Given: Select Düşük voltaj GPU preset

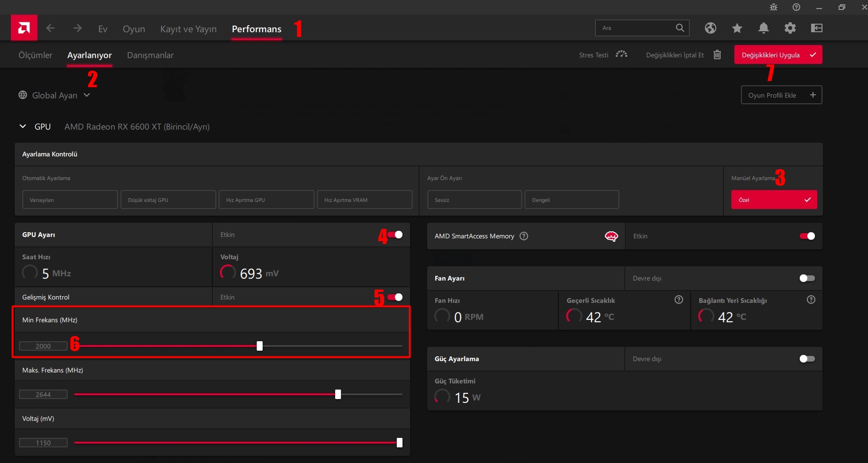Looking at the screenshot, I should [168, 200].
